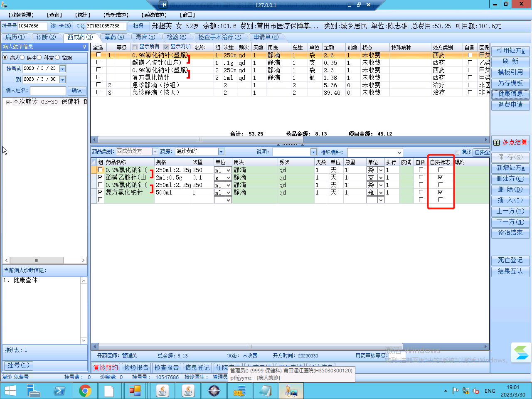The image size is (532, 399).
Task: Check the row checkbox for 急诊静滴（按组）
Action: click(99, 85)
